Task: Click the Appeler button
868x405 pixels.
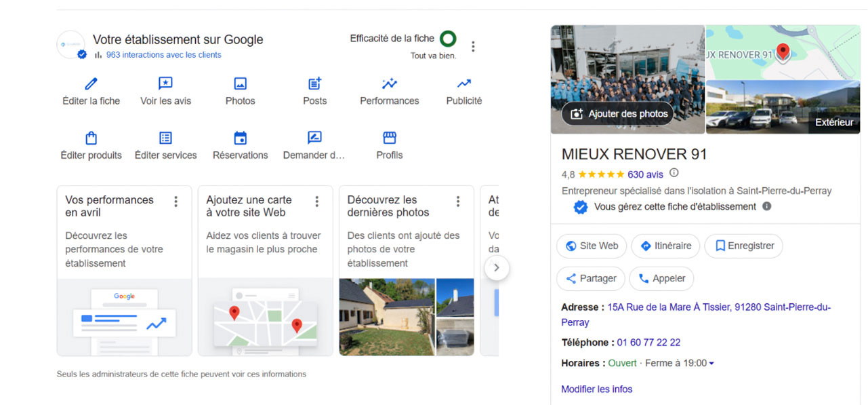Action: point(661,279)
